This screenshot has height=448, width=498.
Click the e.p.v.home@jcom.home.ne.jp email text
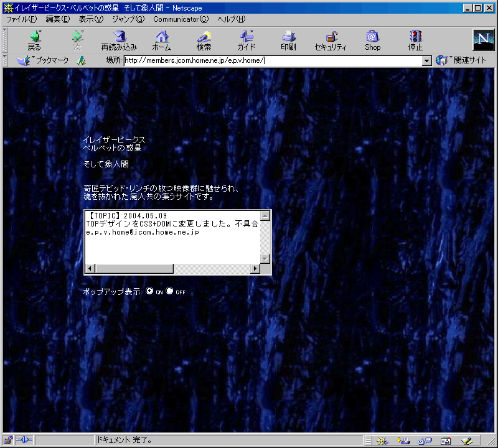(x=143, y=233)
